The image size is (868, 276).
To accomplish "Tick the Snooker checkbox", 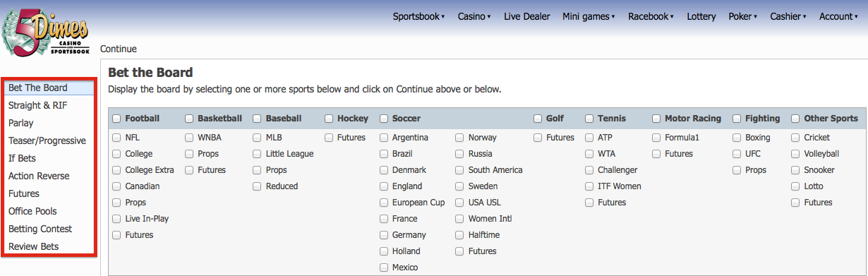I will tap(795, 170).
